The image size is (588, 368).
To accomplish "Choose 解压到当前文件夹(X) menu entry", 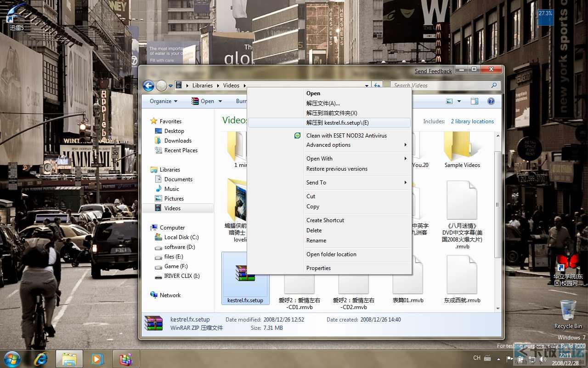I will 328,113.
